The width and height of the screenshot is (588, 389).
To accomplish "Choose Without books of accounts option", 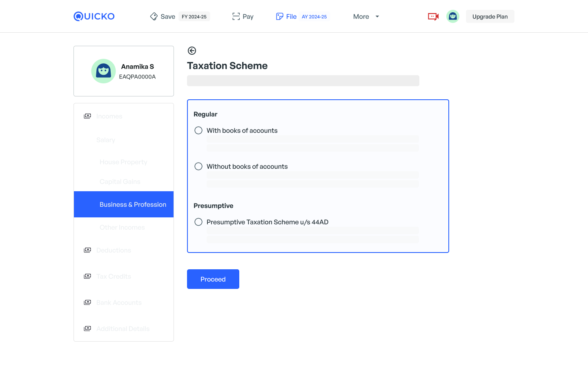I will coord(198,166).
